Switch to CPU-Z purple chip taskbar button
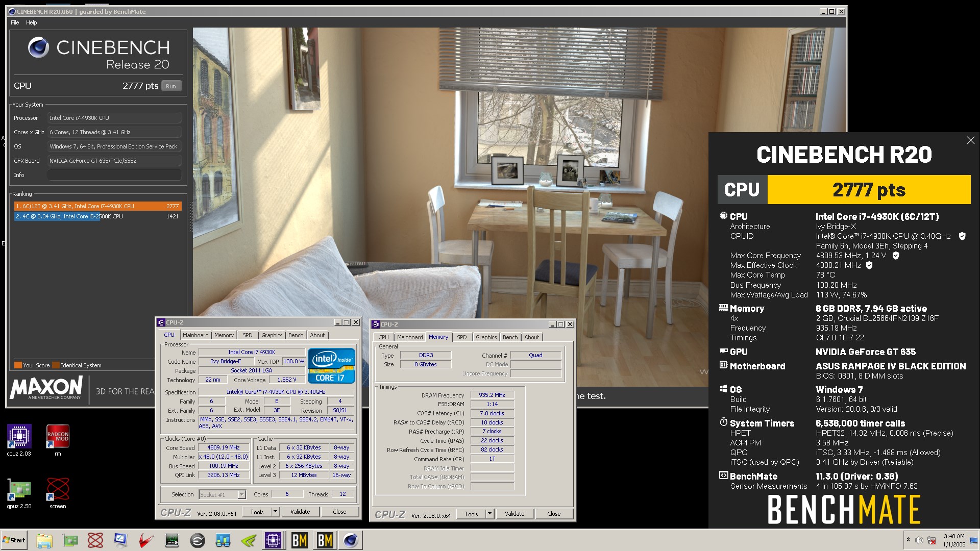 tap(273, 540)
